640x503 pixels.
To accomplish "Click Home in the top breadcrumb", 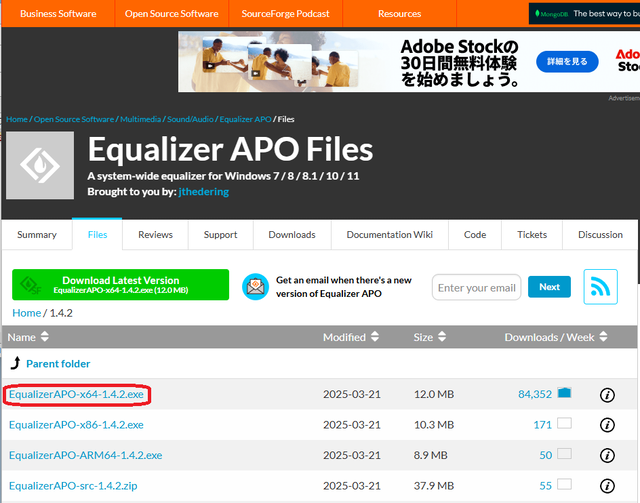I will coord(17,119).
